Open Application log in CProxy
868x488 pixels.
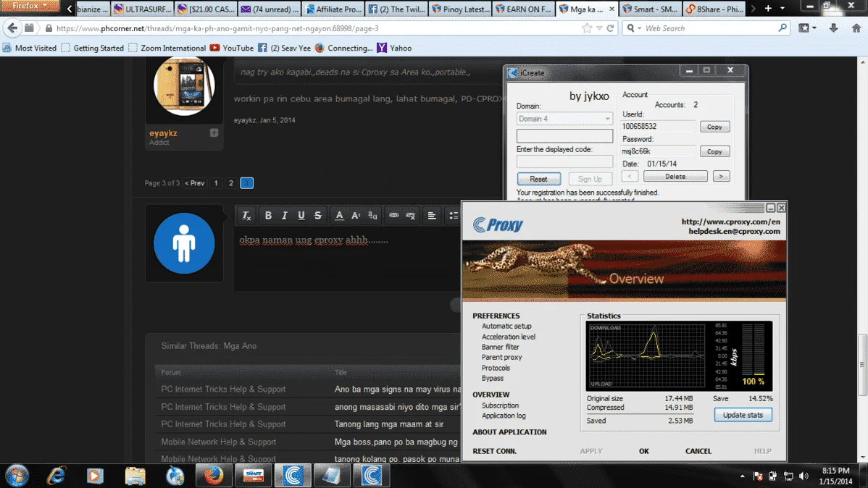504,416
